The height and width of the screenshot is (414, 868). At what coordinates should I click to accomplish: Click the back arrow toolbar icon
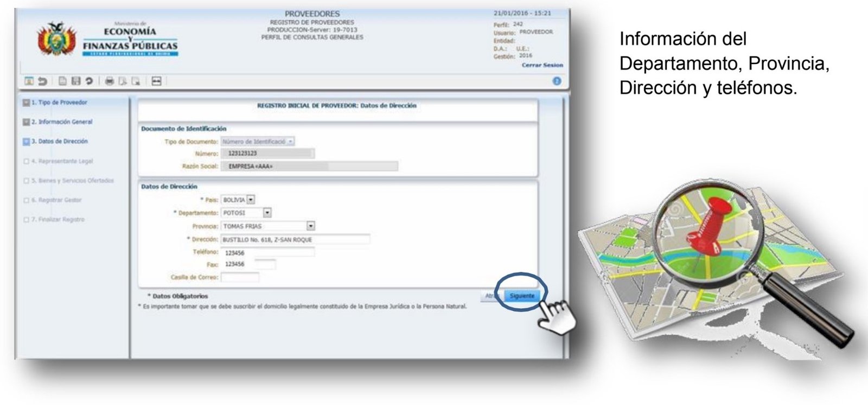(42, 81)
